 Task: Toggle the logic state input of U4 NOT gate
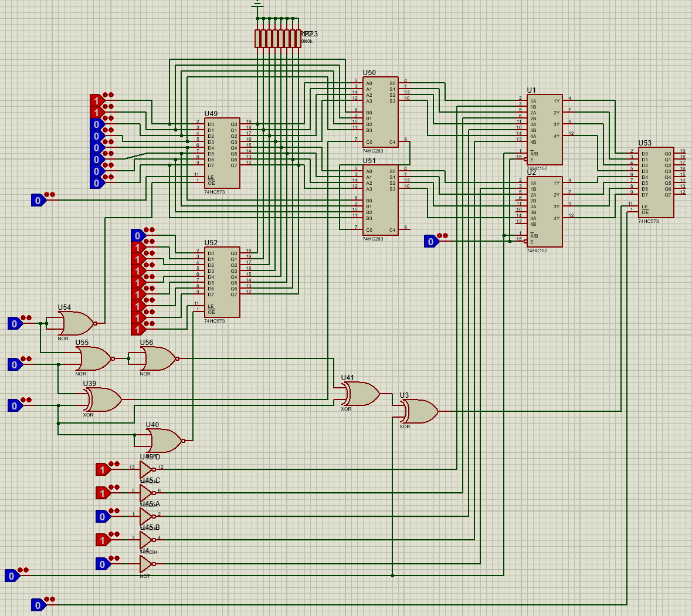click(103, 564)
